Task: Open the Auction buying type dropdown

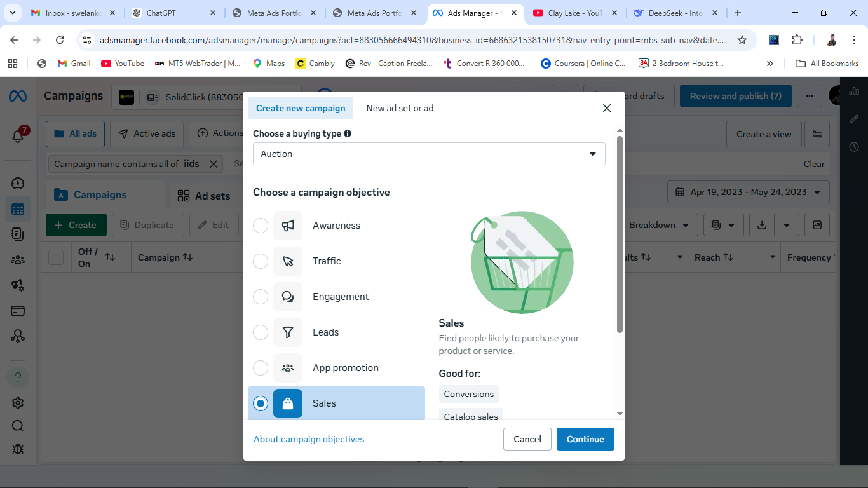Action: tap(429, 154)
